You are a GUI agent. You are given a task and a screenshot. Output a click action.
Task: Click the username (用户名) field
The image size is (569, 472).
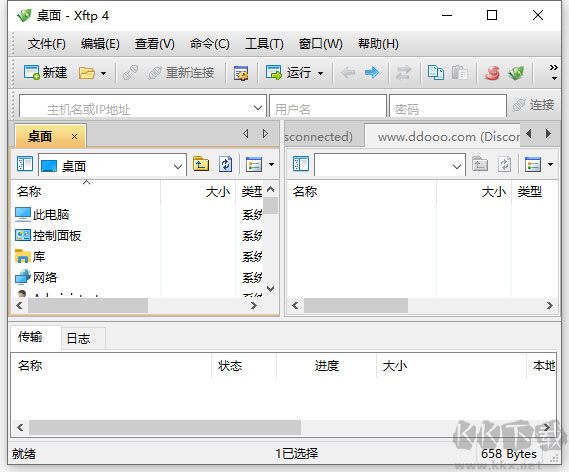pos(328,107)
